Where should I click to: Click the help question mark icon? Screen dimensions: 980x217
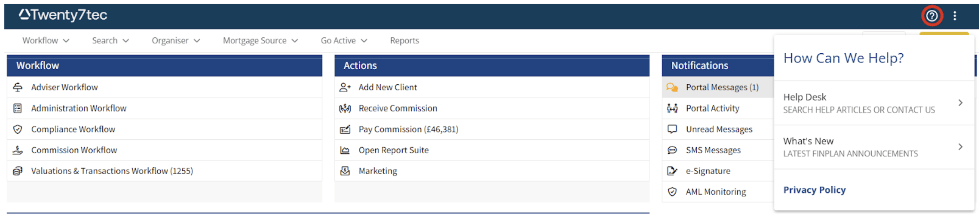(931, 16)
